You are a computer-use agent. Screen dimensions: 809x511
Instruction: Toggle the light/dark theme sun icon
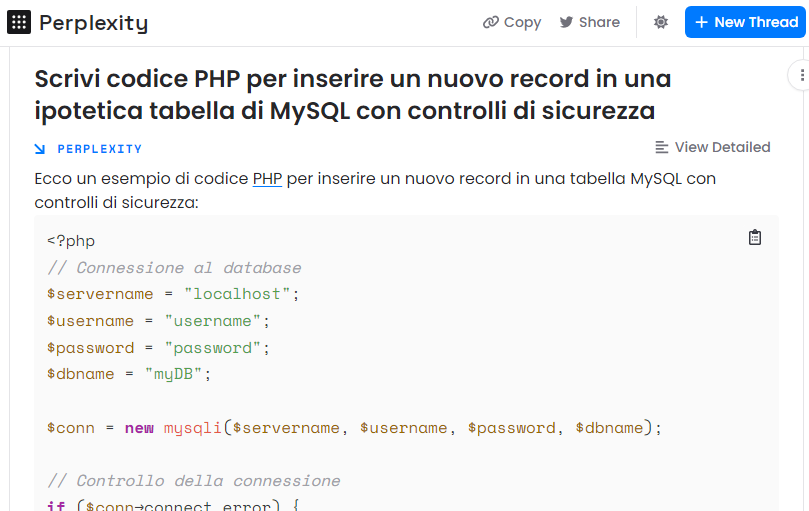point(661,22)
